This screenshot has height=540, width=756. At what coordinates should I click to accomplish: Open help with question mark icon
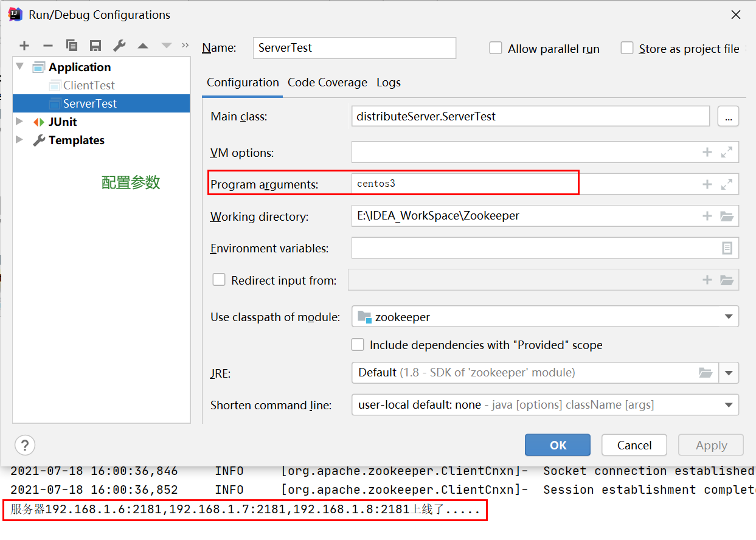(x=25, y=445)
